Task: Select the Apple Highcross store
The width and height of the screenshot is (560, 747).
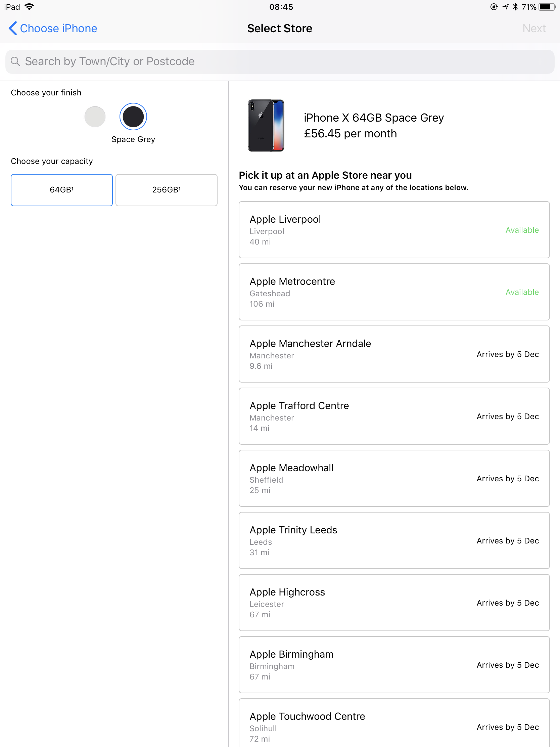Action: (x=394, y=603)
